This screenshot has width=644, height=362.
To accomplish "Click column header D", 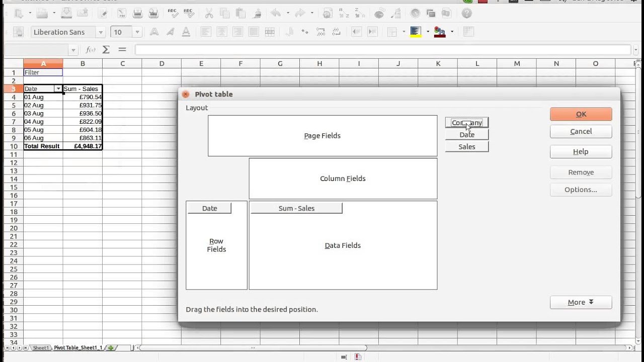I will pos(162,63).
